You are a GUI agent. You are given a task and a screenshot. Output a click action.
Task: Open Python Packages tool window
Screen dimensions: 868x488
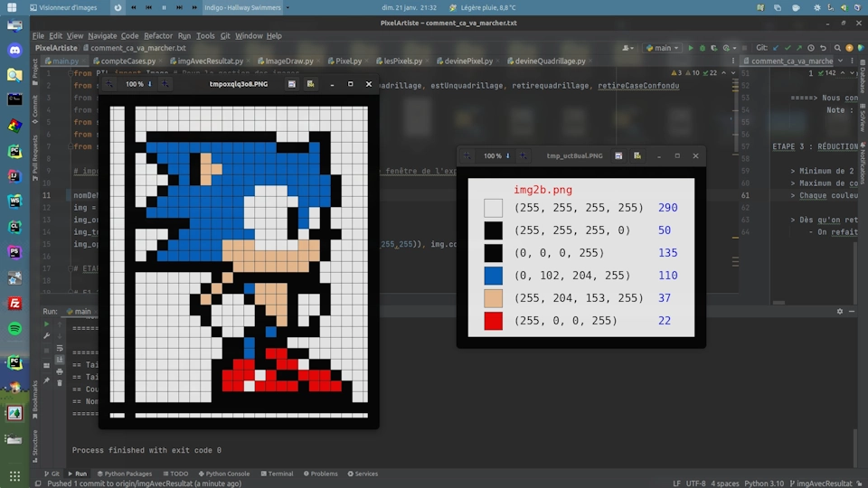tap(125, 474)
